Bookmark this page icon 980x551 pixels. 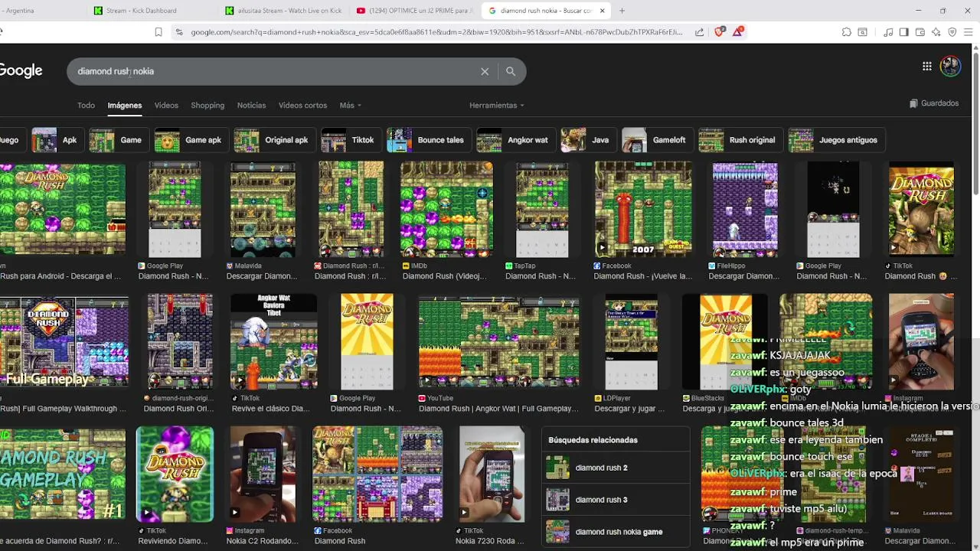click(158, 32)
